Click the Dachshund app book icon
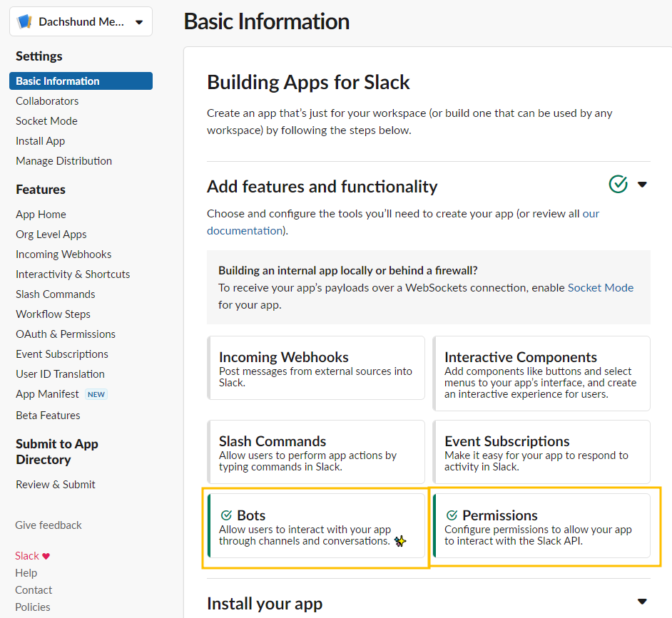This screenshot has width=672, height=618. 24,21
